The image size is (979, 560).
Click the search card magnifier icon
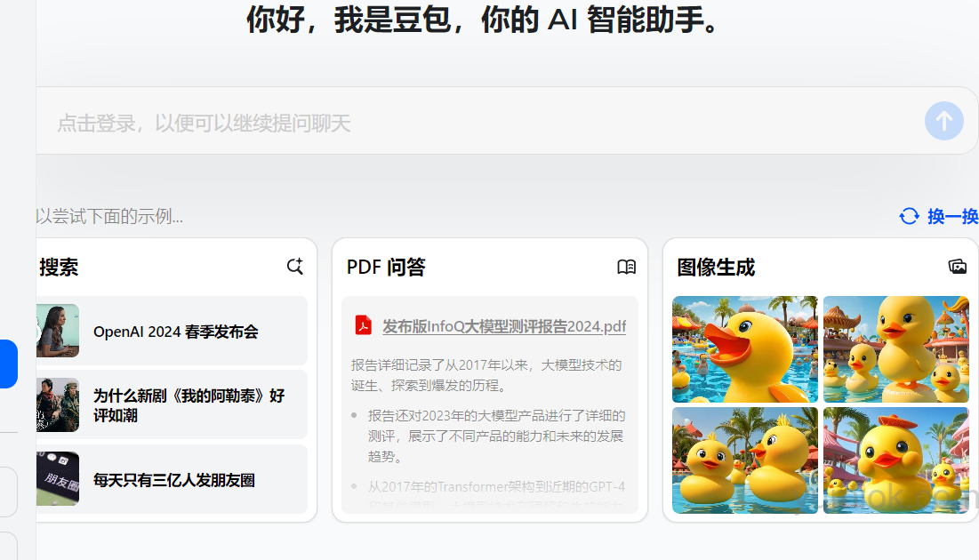294,267
